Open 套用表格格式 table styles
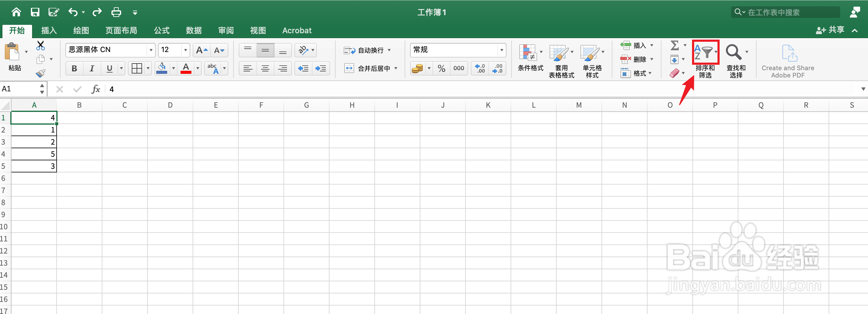Viewport: 868px width, 314px height. (562, 61)
